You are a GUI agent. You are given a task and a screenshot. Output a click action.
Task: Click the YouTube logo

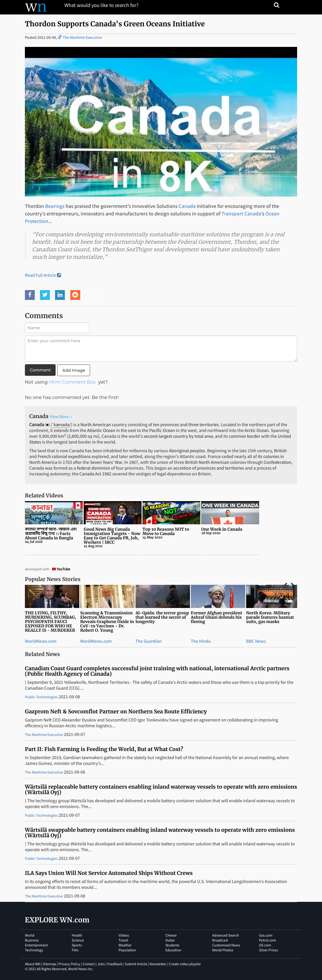[x=61, y=569]
